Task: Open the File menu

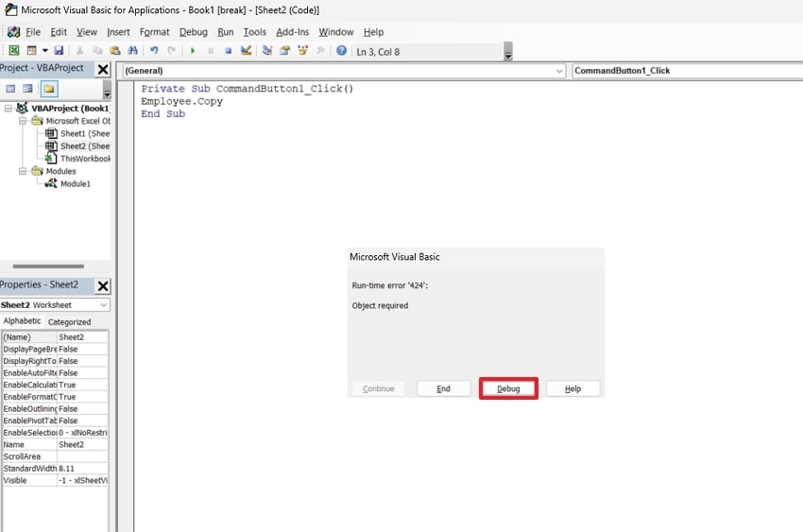Action: (33, 32)
